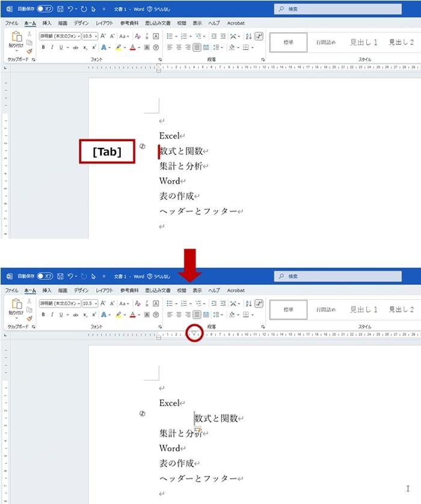Open the 挿入 tab in upper window
This screenshot has height=504, width=421.
[47, 22]
